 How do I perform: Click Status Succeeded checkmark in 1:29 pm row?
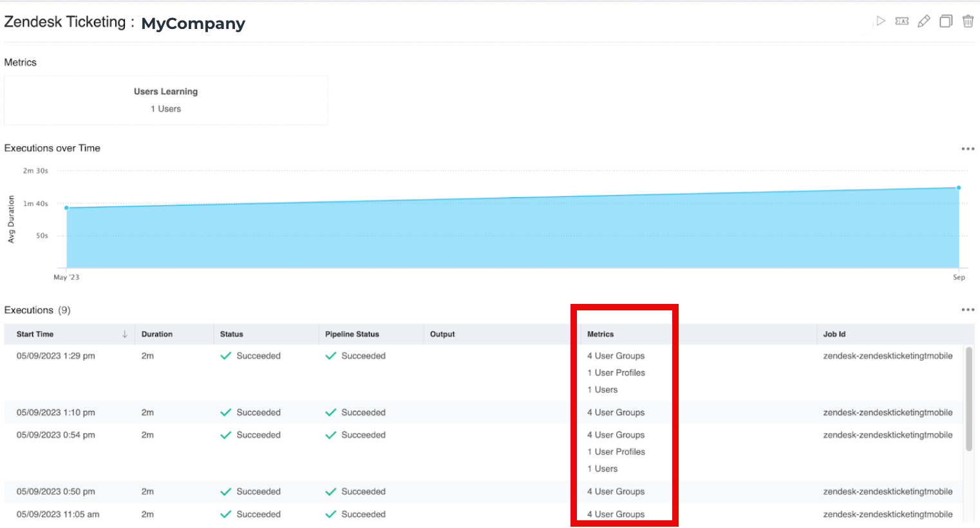226,355
